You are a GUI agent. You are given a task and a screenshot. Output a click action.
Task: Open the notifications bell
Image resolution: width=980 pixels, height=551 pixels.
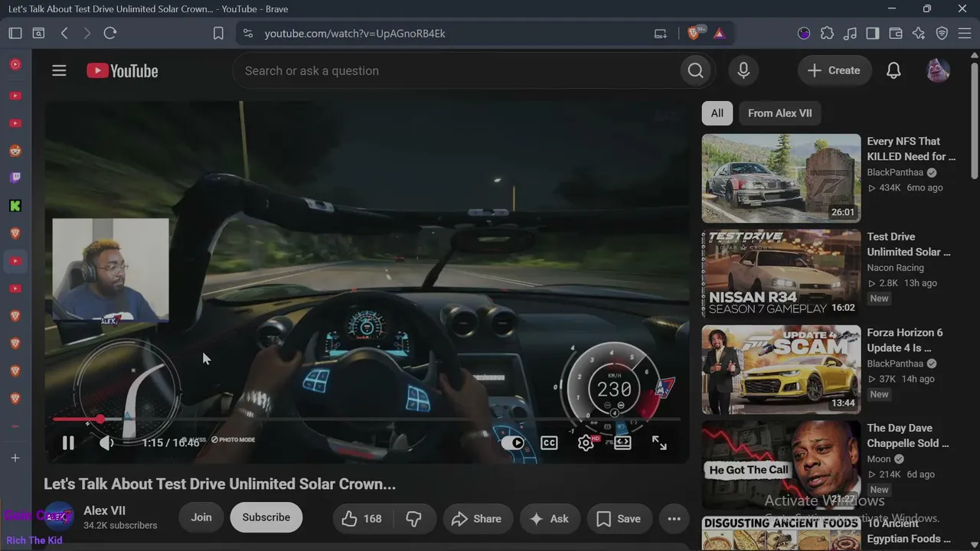pyautogui.click(x=893, y=70)
